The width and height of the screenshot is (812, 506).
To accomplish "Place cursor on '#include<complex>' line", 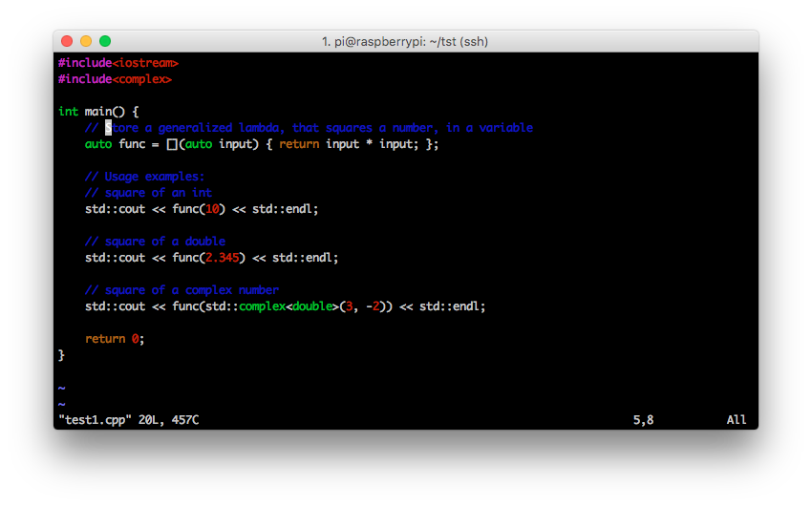I will pyautogui.click(x=115, y=79).
